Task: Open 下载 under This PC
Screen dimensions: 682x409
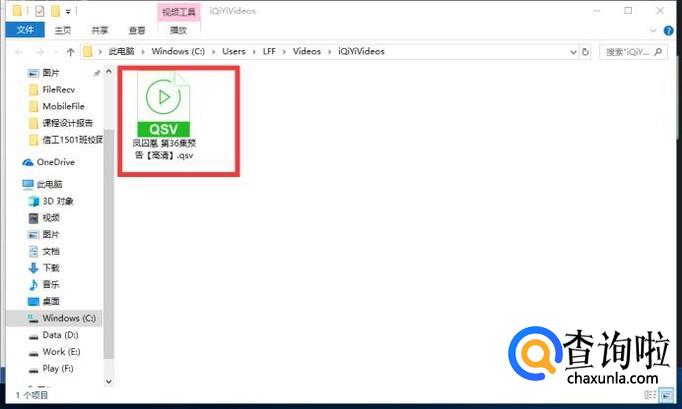Action: [51, 268]
